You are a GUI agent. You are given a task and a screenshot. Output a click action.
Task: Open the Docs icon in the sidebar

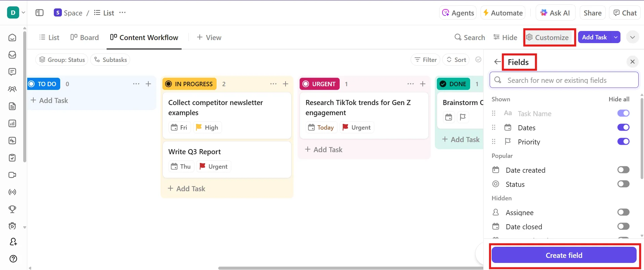pyautogui.click(x=12, y=106)
